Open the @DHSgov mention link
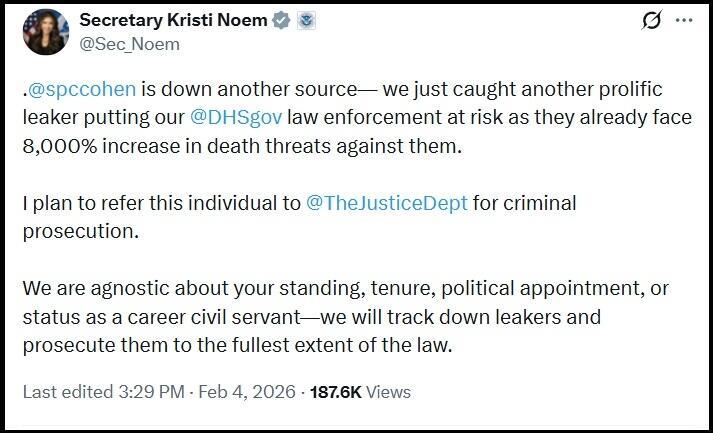713x433 pixels. click(236, 117)
